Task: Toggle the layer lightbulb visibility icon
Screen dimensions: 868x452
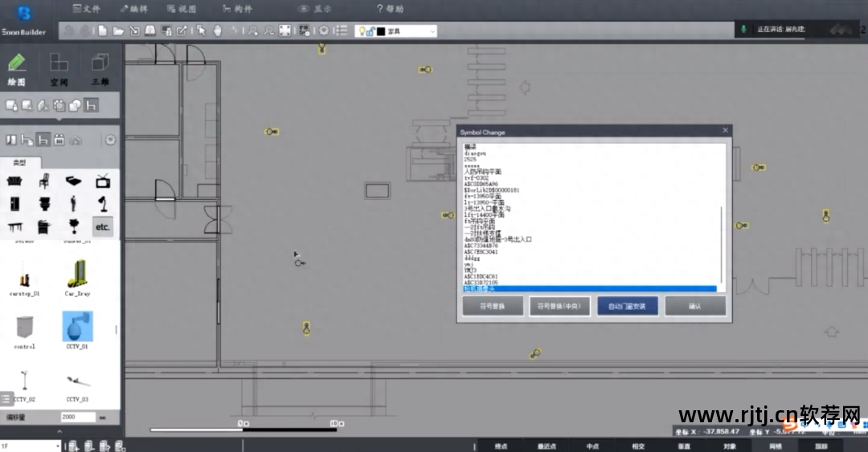Action: coord(362,31)
